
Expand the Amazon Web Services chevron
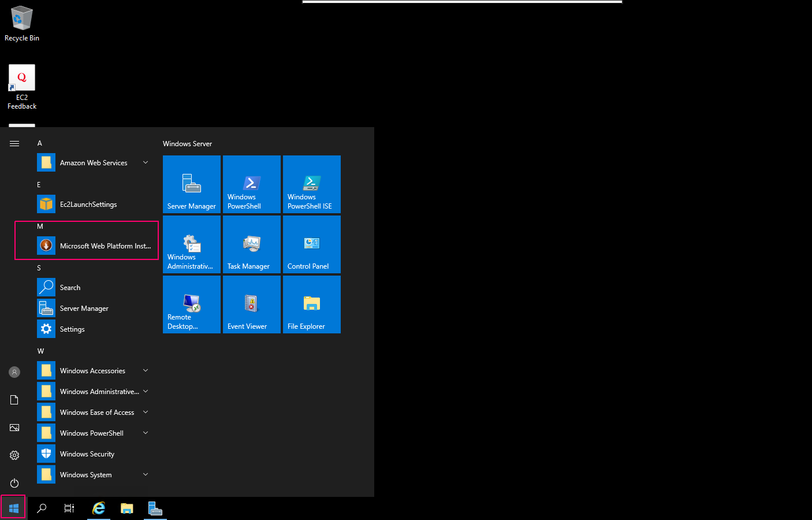pos(146,163)
